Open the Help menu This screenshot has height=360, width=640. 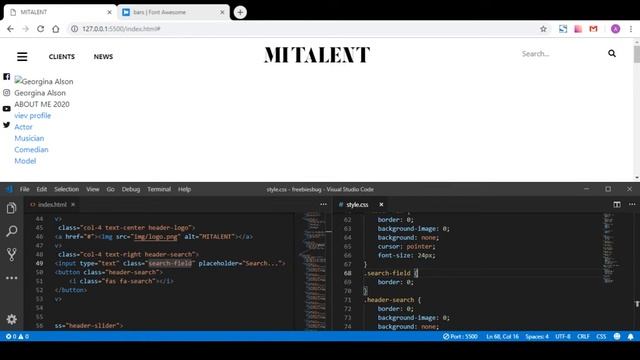[x=184, y=189]
